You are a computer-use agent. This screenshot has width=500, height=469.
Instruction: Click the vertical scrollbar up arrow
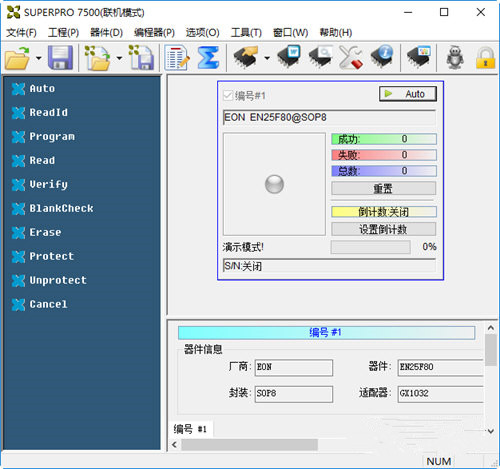491,328
